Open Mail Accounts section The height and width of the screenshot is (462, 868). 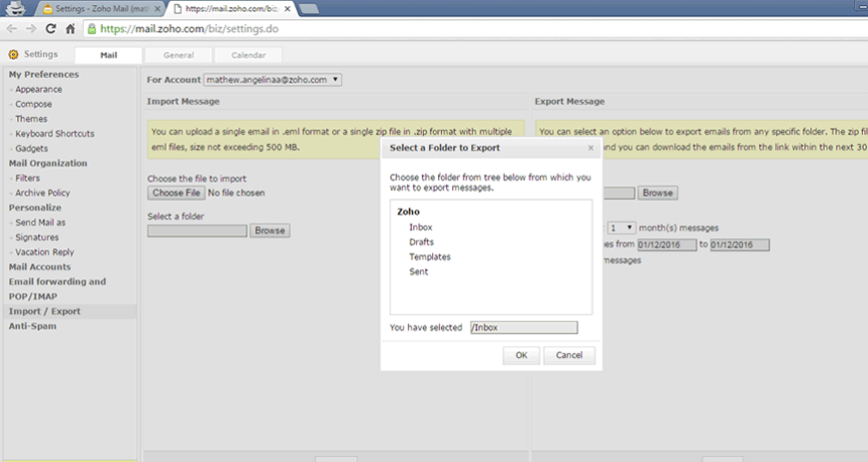click(x=40, y=266)
